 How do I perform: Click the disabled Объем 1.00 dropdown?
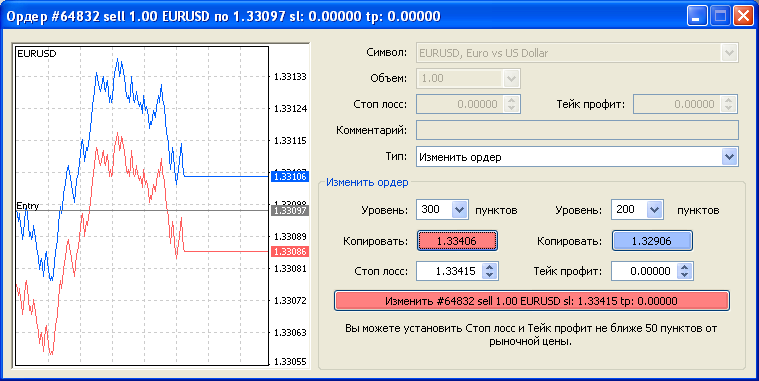[468, 78]
